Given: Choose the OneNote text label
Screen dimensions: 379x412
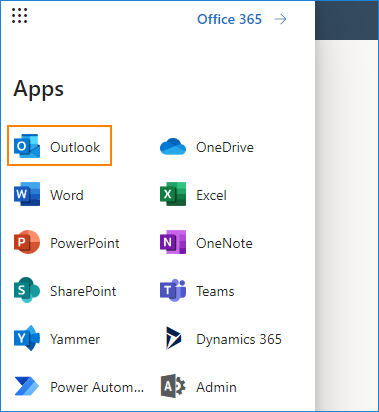Looking at the screenshot, I should tap(224, 243).
